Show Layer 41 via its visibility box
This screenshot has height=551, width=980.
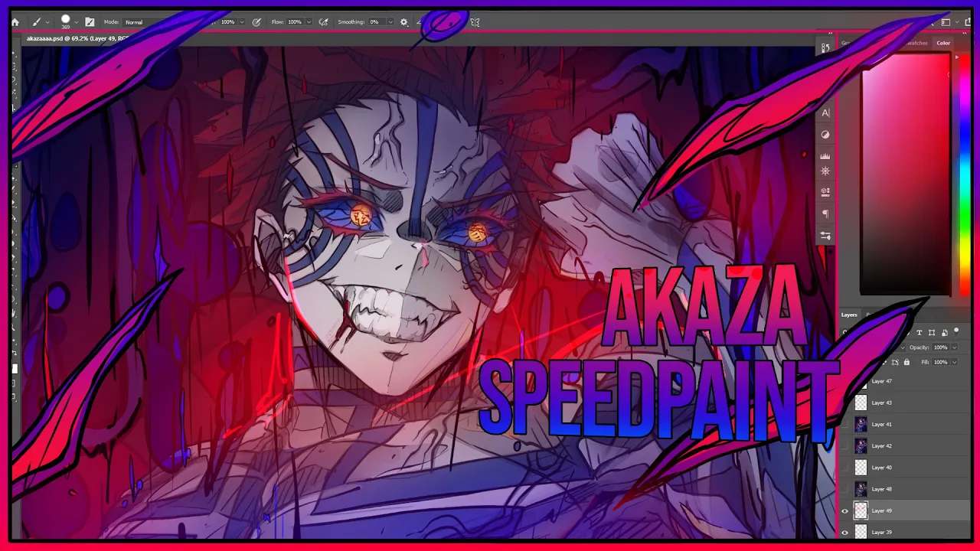point(845,424)
